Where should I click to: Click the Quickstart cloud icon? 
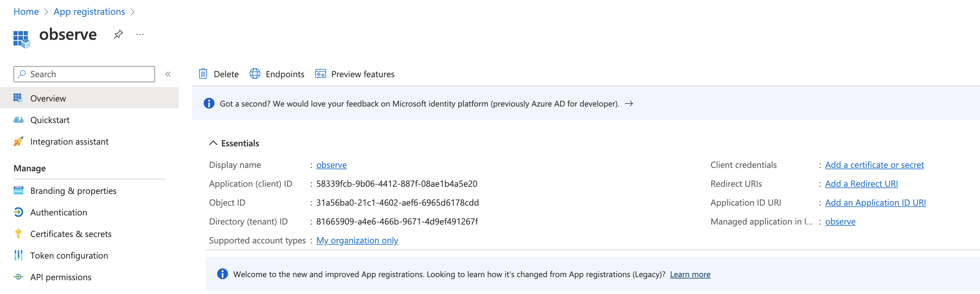coord(18,120)
